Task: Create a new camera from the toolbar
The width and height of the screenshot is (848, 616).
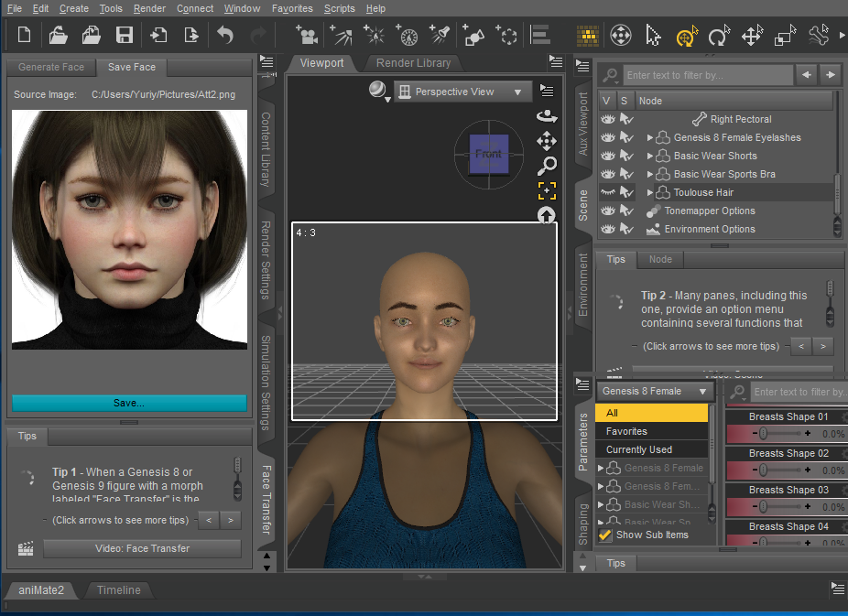Action: pyautogui.click(x=307, y=36)
